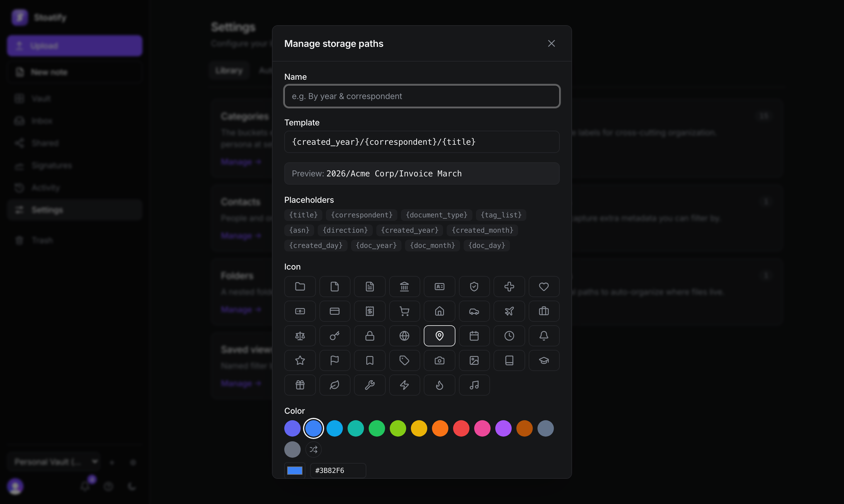
Task: Insert the {created_month} placeholder
Action: (x=482, y=230)
